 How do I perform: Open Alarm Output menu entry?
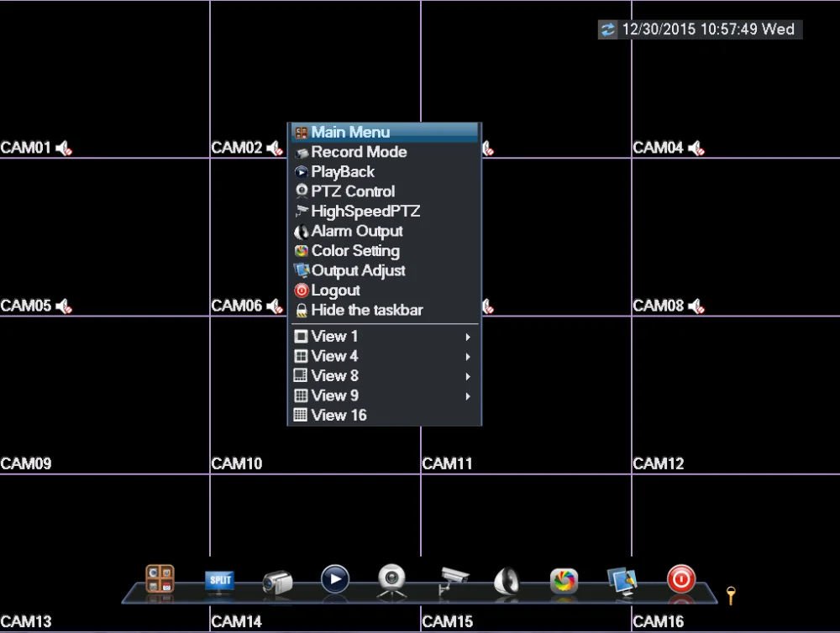click(x=384, y=232)
